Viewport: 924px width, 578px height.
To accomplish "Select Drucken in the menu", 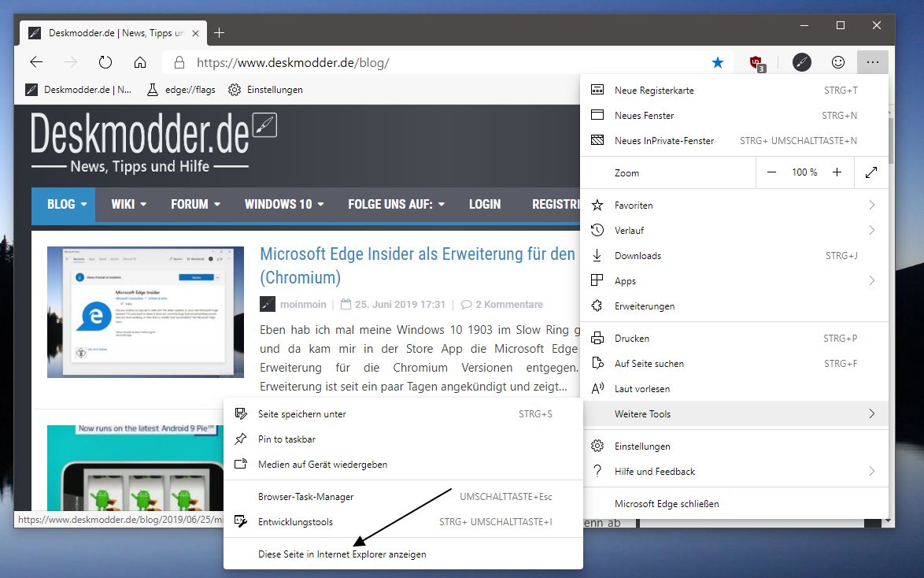I will pos(734,339).
